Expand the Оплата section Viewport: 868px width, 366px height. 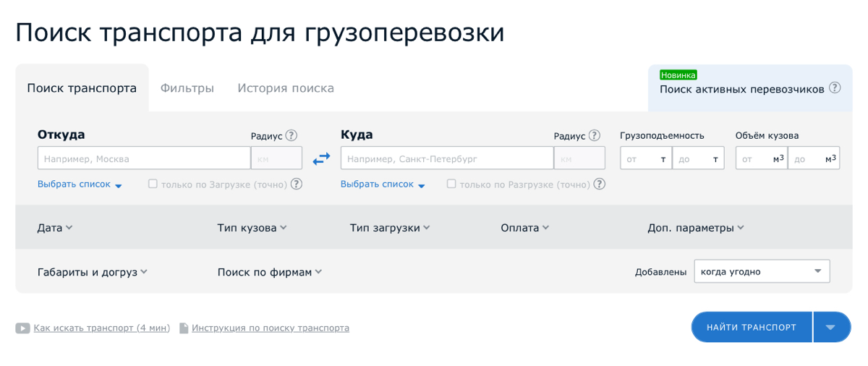coord(524,228)
